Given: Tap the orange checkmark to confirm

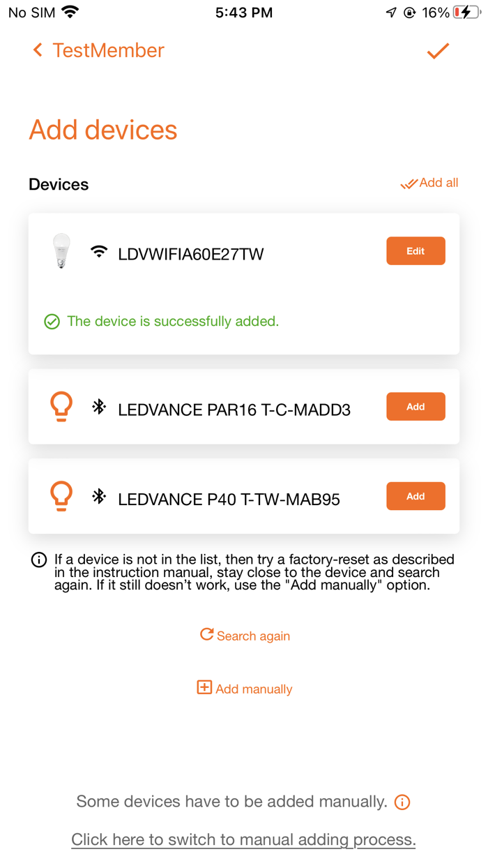Looking at the screenshot, I should click(x=439, y=50).
